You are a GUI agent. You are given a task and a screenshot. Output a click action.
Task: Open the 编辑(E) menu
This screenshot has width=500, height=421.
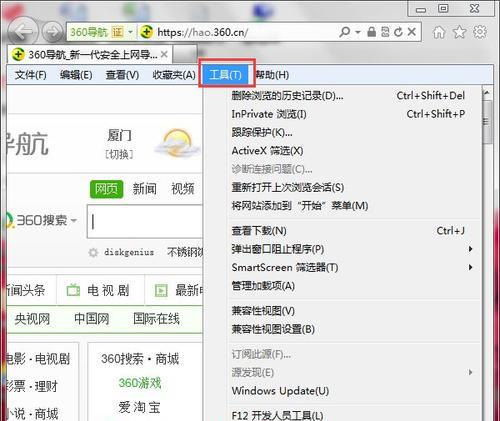[x=76, y=75]
